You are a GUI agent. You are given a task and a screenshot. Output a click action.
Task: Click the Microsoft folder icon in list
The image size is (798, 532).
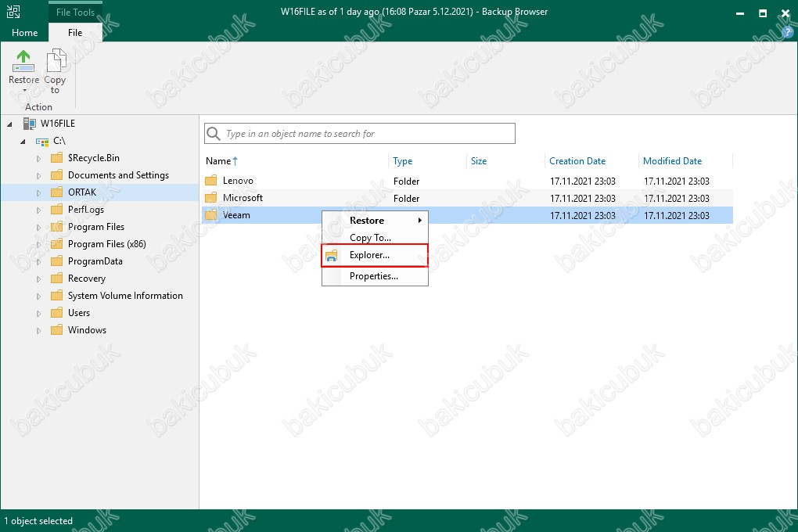point(211,198)
